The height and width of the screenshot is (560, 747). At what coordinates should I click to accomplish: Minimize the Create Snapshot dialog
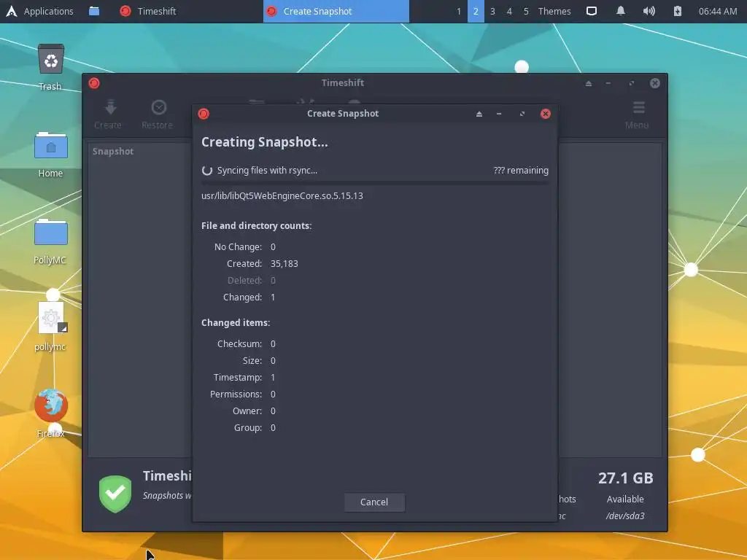click(x=499, y=114)
